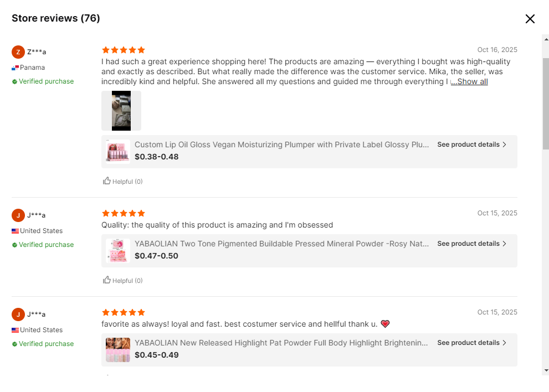
Task: Click the red heart emoji in the third review
Action: click(x=385, y=324)
